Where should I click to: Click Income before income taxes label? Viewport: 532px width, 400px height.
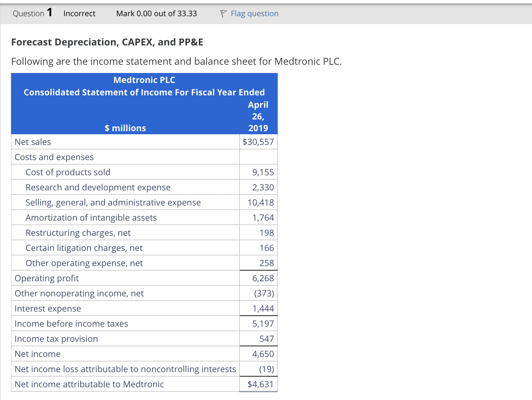pos(71,324)
